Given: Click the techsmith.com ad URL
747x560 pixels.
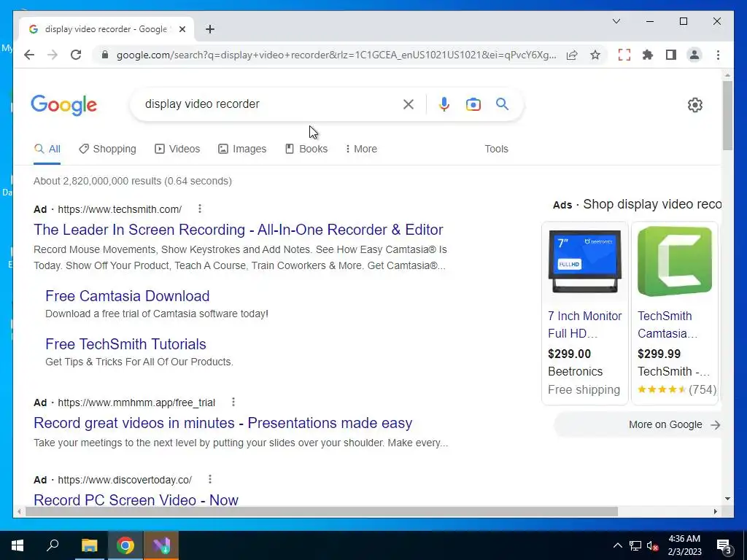Looking at the screenshot, I should 120,209.
